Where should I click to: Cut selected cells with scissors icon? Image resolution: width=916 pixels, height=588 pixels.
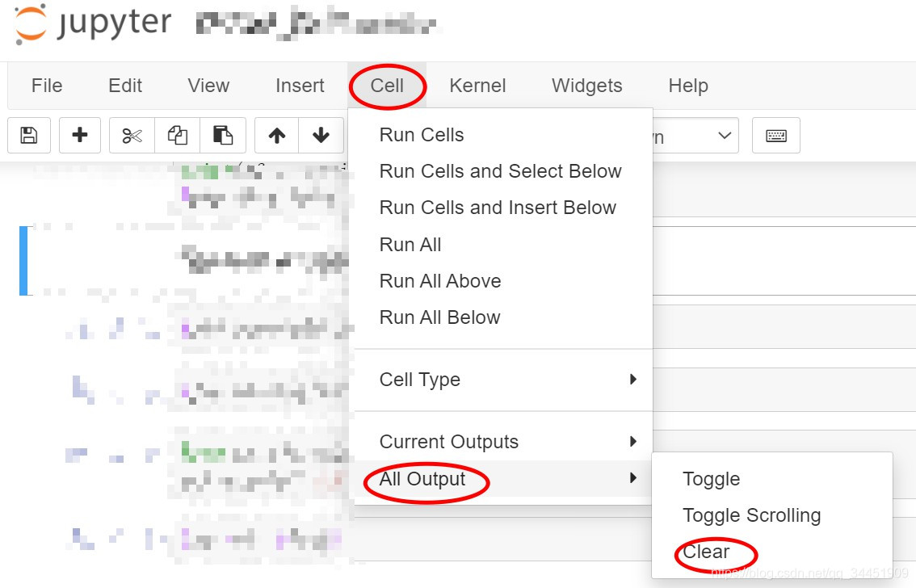point(132,136)
